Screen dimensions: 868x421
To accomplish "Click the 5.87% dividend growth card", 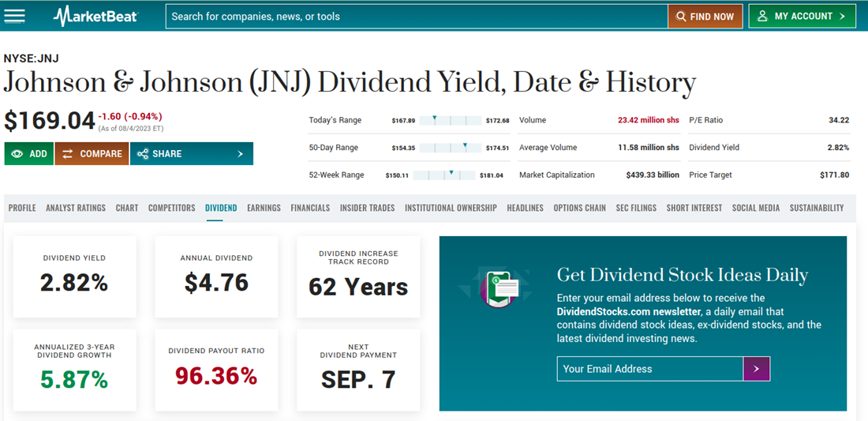I will [75, 370].
